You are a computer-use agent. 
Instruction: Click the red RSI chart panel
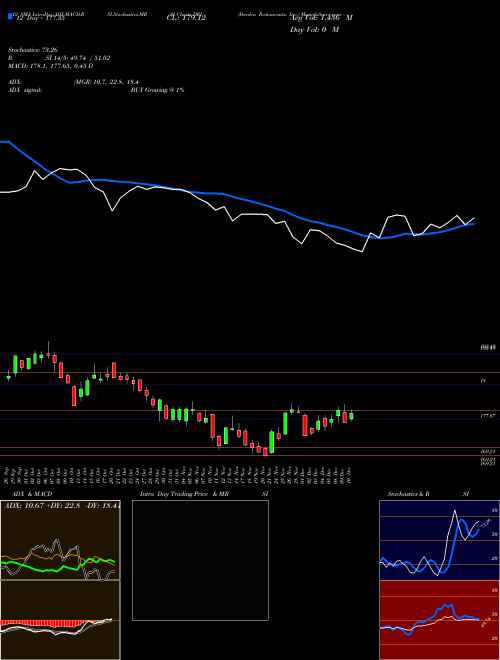[x=439, y=620]
